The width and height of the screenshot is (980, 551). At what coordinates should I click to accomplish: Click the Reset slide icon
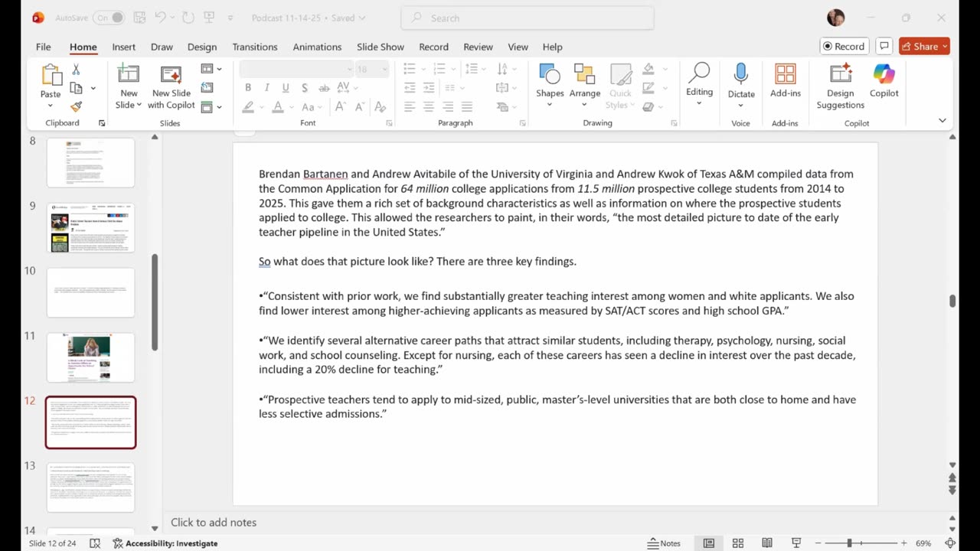tap(207, 88)
